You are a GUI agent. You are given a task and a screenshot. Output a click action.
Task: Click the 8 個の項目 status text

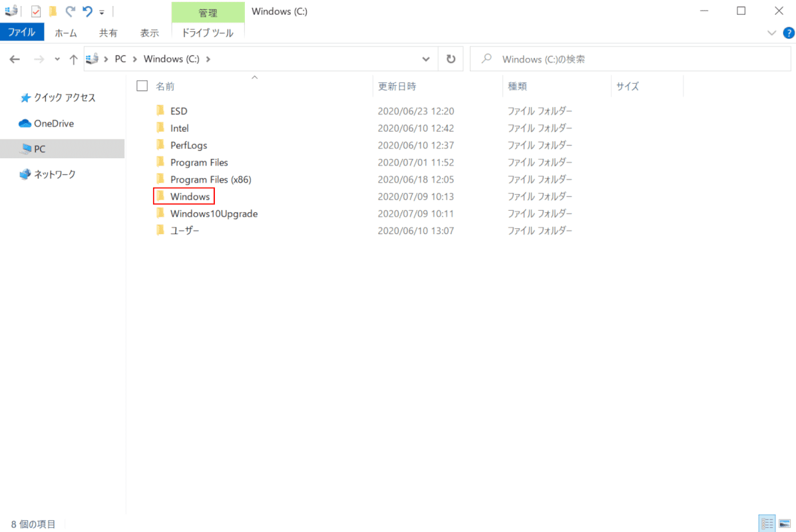point(33,524)
